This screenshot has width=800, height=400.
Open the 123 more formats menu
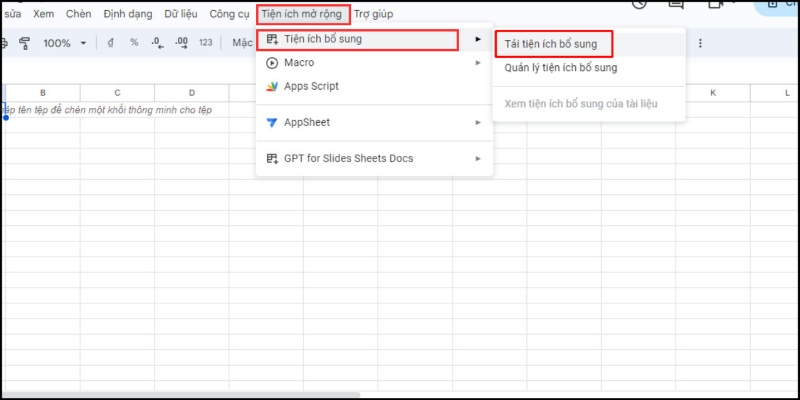[206, 43]
